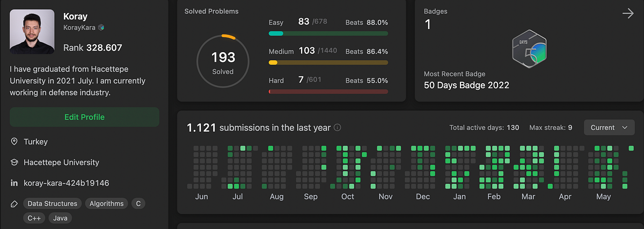Screen dimensions: 644x229
Task: Click the Medium problems progress bar
Action: 328,62
